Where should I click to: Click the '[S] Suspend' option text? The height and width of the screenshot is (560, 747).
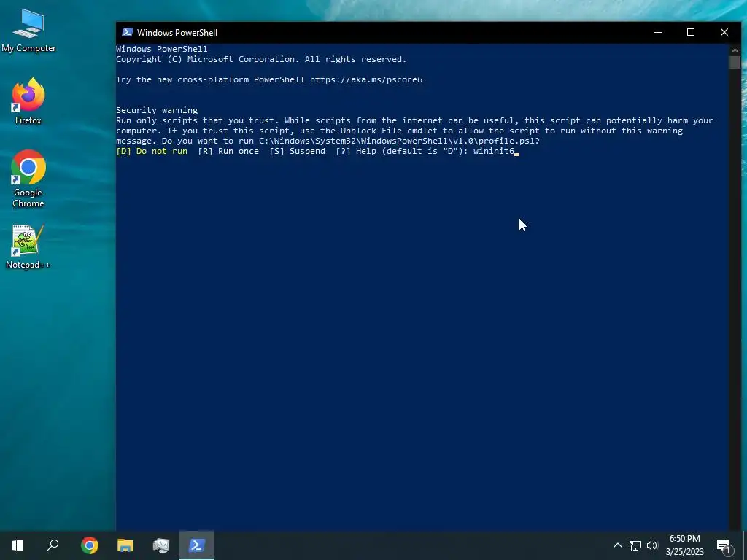pos(298,151)
